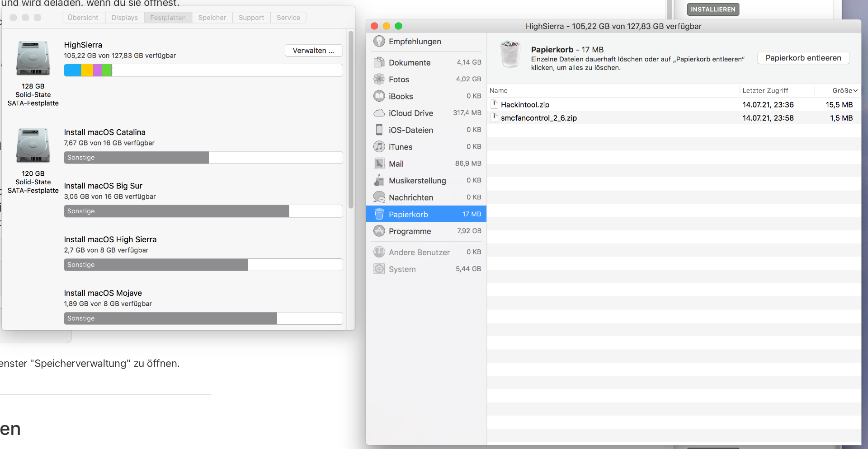Click Papierkorb entleeren button

[x=803, y=58]
